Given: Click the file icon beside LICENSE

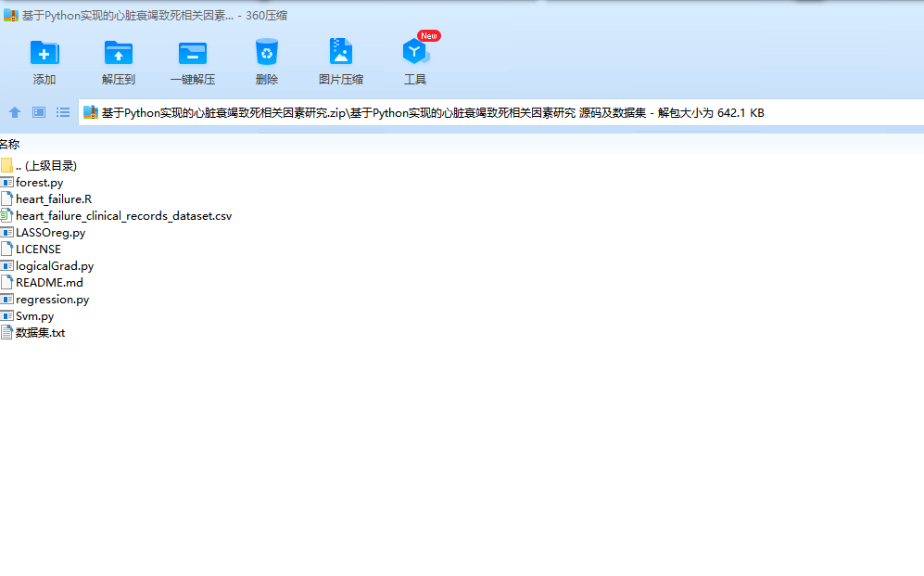Looking at the screenshot, I should point(6,250).
